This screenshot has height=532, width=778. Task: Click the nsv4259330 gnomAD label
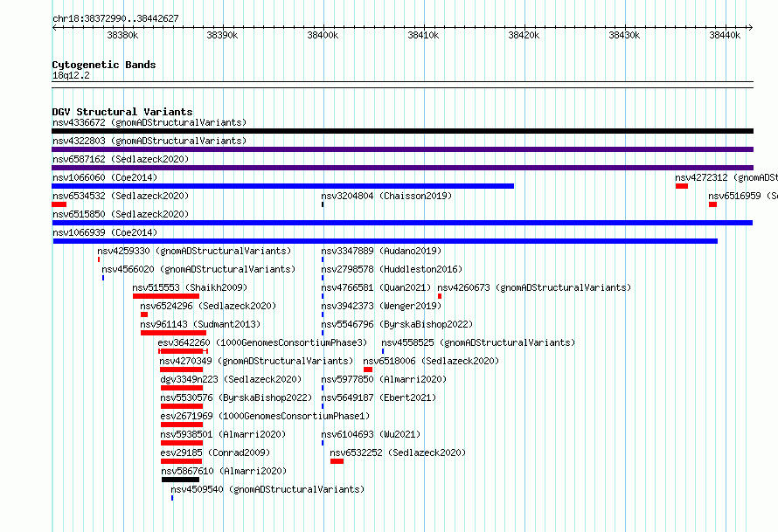(x=194, y=251)
